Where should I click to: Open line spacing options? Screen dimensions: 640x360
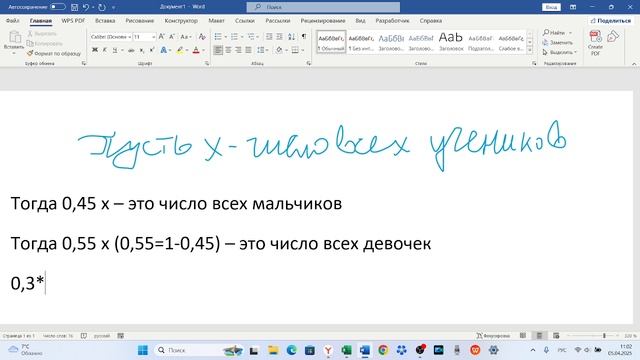261,50
